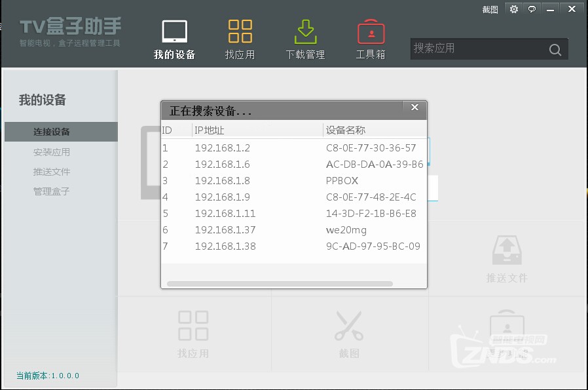The image size is (588, 390).
Task: Close the TV盒子助手 window
Action: coord(572,9)
